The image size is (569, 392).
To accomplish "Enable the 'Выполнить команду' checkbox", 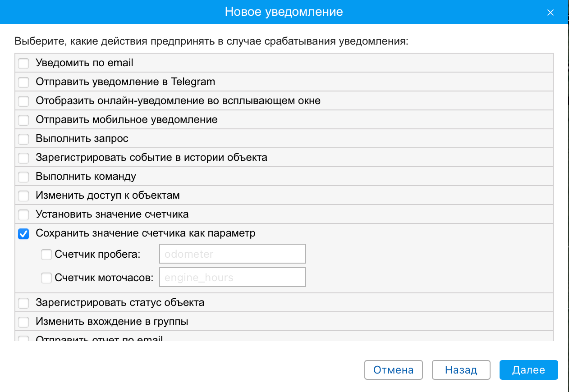I will pyautogui.click(x=23, y=177).
